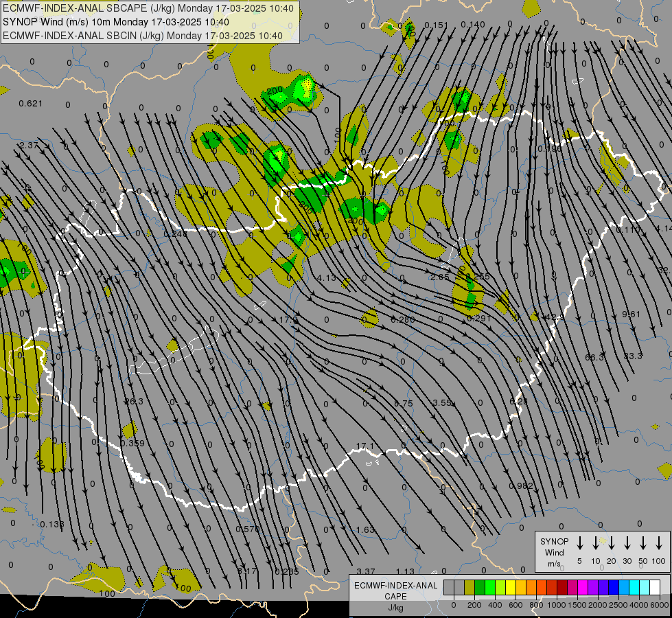Click the 50 m/s wind arrow in legend
Screen dimensions: 672x618
point(643,543)
